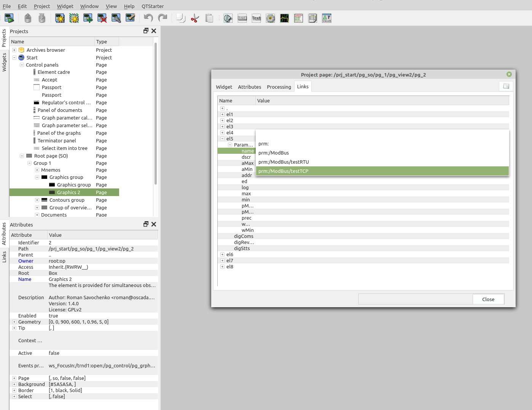The image size is (532, 410).
Task: Switch to the Processing tab
Action: [279, 87]
